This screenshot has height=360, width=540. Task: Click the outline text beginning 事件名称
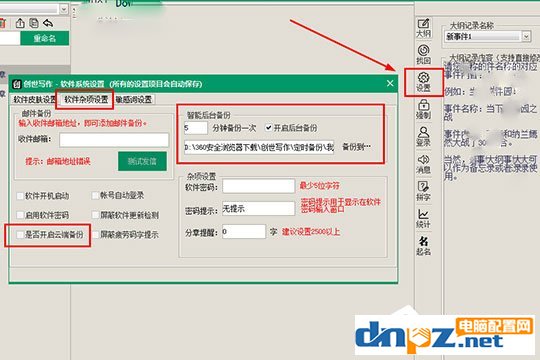click(x=490, y=113)
